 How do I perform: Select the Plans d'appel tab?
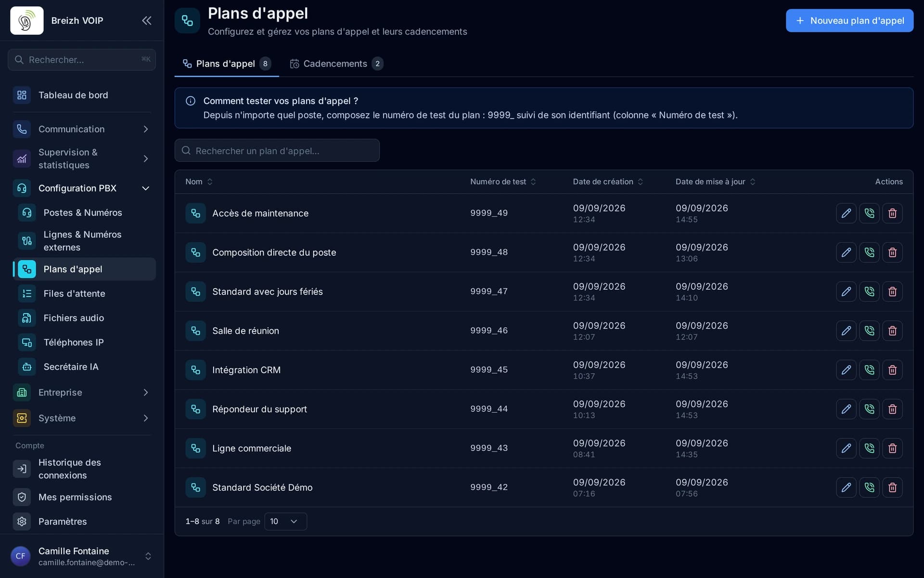click(227, 64)
